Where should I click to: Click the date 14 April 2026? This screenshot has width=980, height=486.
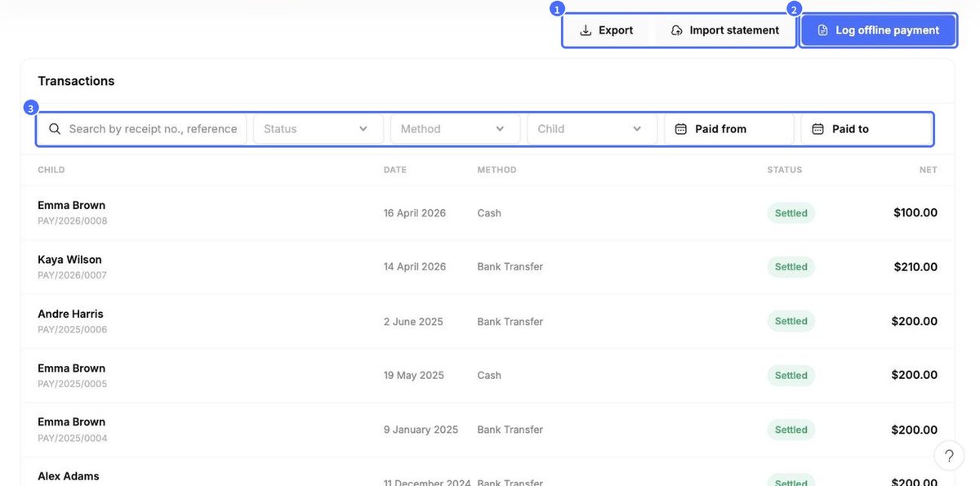click(415, 267)
